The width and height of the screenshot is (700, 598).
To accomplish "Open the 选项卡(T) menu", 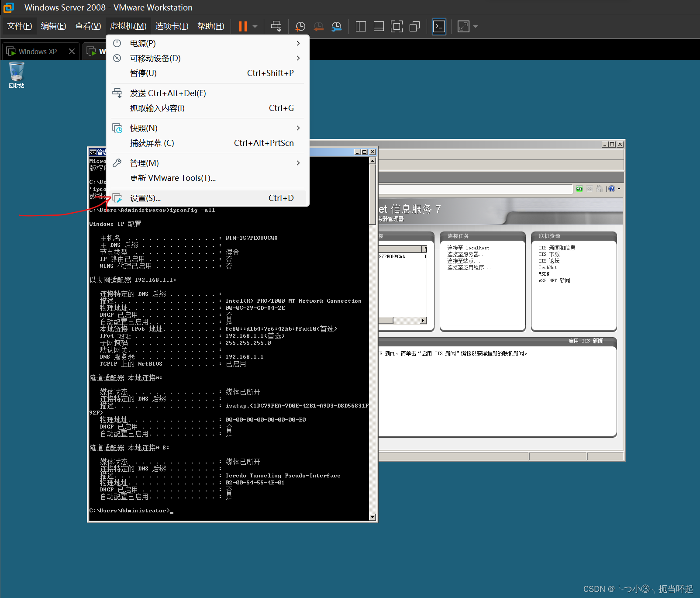I will [x=172, y=26].
